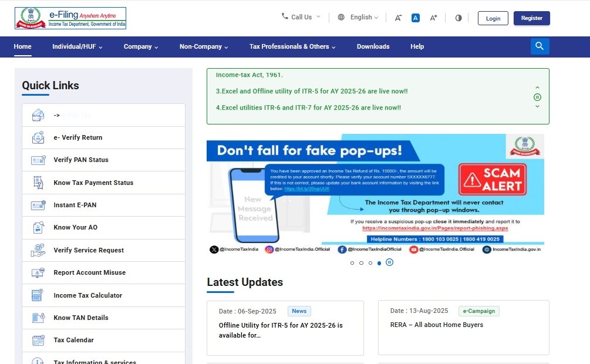Click the Tax Information & services icon
Image resolution: width=590 pixels, height=364 pixels.
(x=37, y=361)
